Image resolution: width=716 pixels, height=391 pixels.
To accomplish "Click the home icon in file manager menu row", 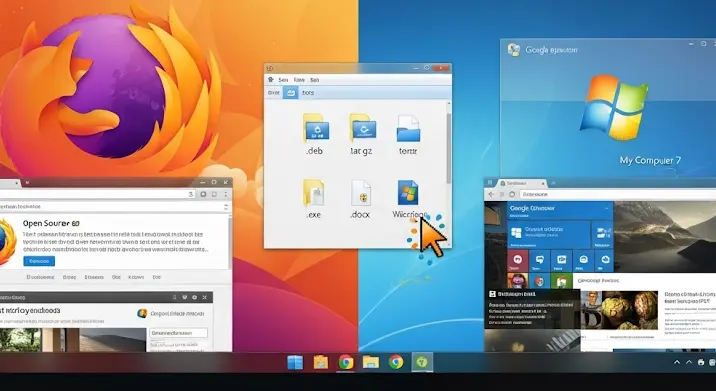I will tap(271, 80).
